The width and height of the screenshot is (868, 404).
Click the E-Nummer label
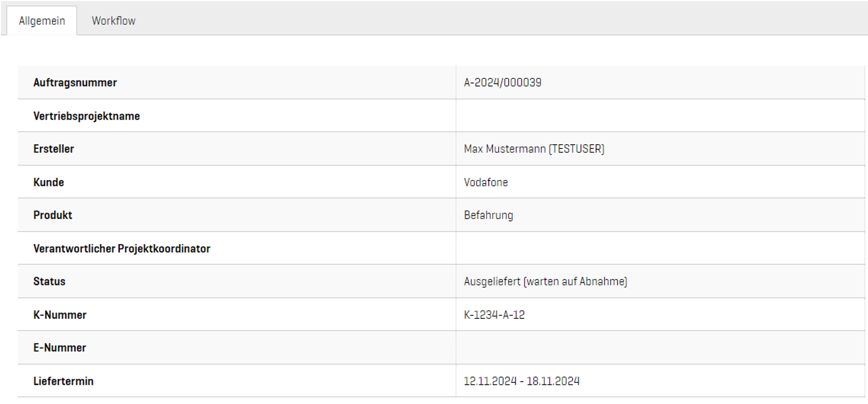pos(59,348)
